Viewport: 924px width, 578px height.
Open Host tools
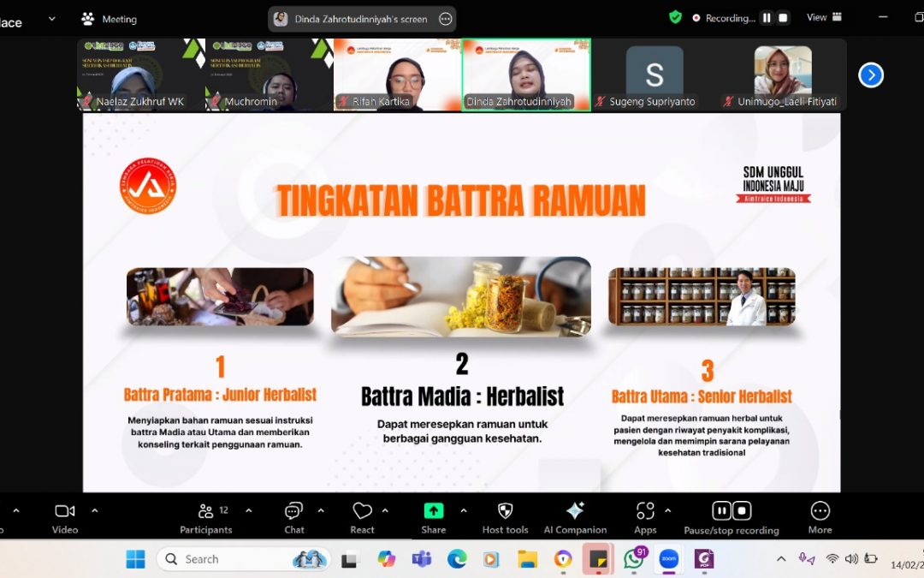(x=505, y=518)
